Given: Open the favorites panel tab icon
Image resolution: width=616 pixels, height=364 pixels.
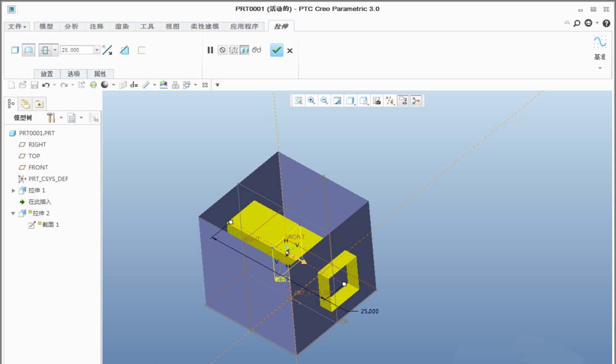Looking at the screenshot, I should [x=39, y=104].
